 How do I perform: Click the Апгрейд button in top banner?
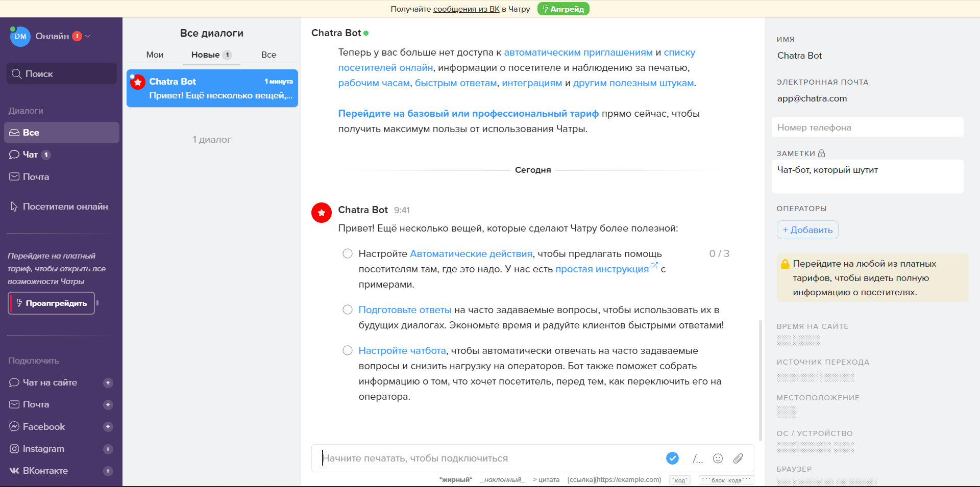(x=563, y=9)
